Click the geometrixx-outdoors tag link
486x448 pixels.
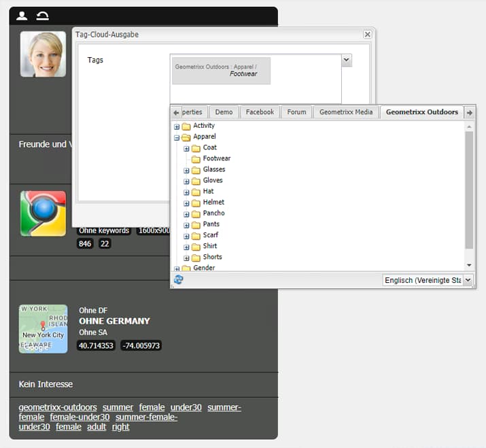(58, 407)
